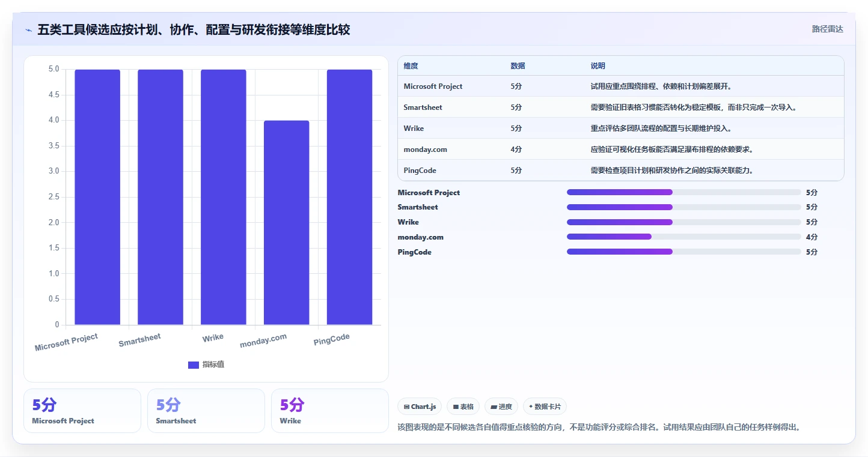The height and width of the screenshot is (457, 868).
Task: Click the monday.com x-axis label
Action: click(x=263, y=340)
